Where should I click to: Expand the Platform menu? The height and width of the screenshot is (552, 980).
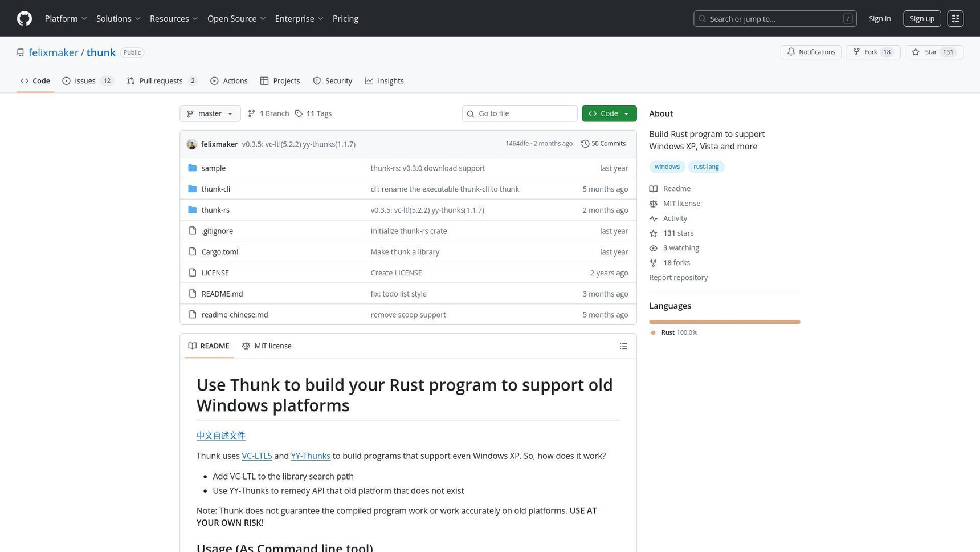click(x=66, y=19)
